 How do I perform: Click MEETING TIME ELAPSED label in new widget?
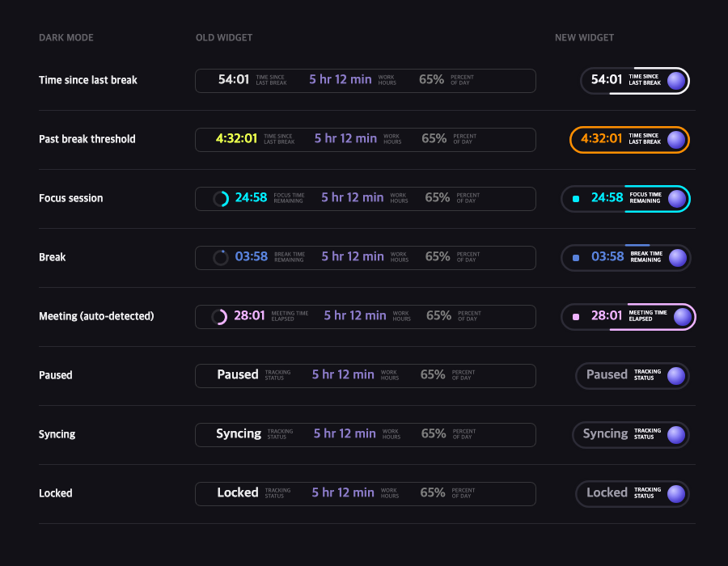tap(648, 315)
